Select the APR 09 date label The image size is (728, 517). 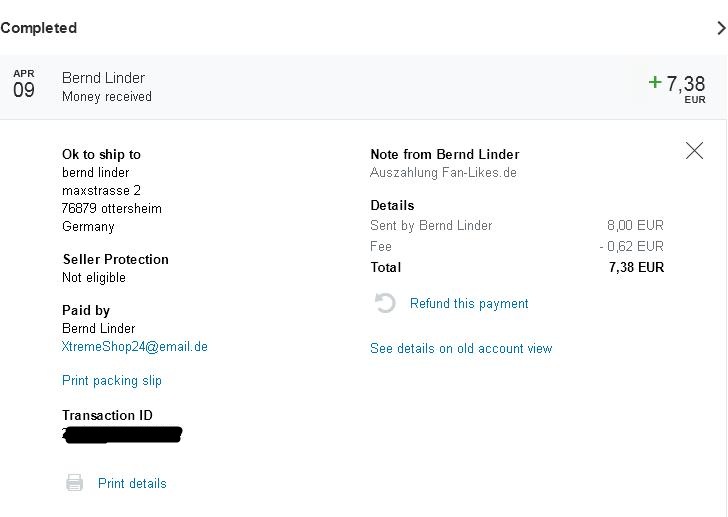(23, 85)
